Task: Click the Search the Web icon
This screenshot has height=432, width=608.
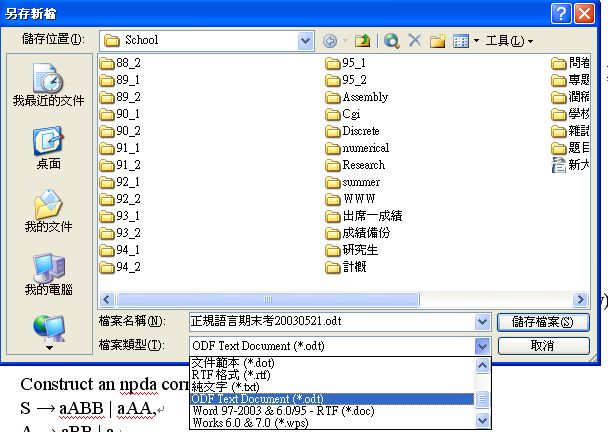Action: tap(392, 41)
